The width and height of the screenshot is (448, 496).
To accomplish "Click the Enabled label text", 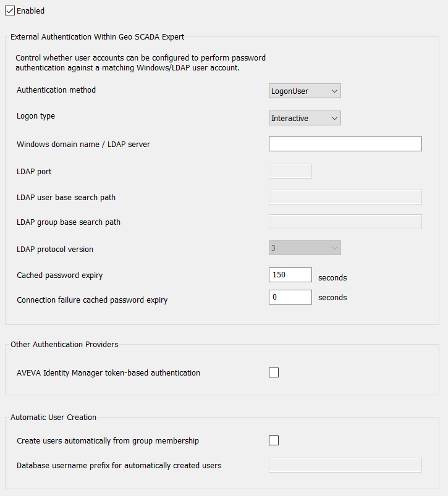I will pyautogui.click(x=30, y=11).
